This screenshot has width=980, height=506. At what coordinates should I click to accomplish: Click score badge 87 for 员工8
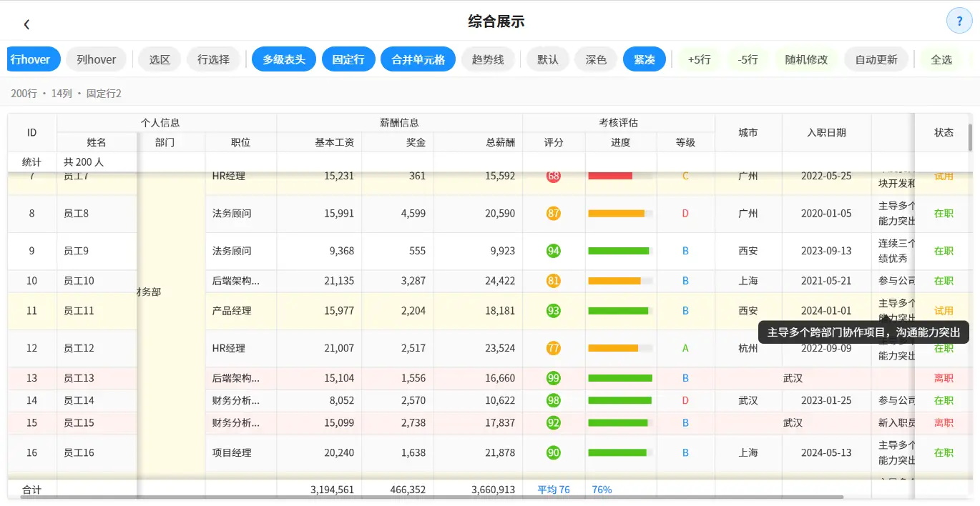pyautogui.click(x=553, y=214)
